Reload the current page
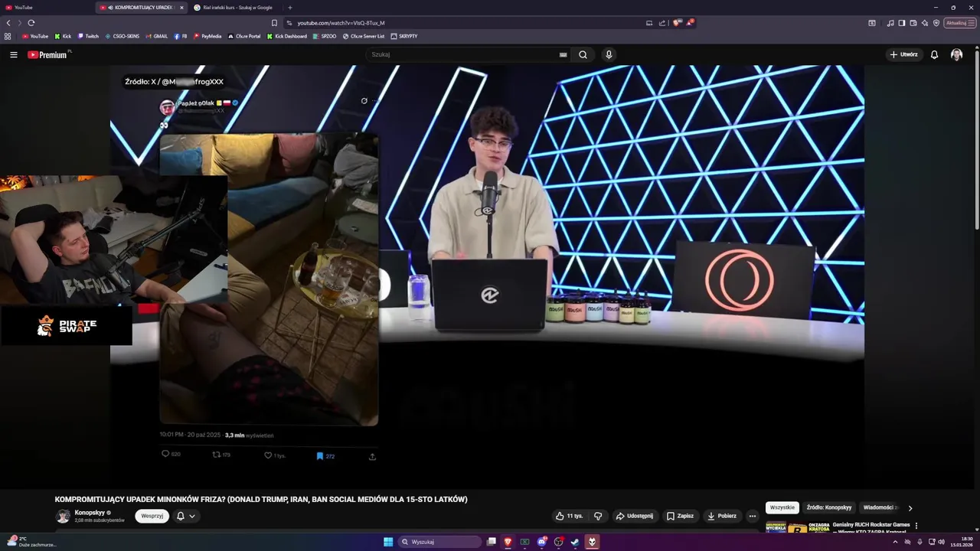Viewport: 980px width, 551px height. pos(31,23)
